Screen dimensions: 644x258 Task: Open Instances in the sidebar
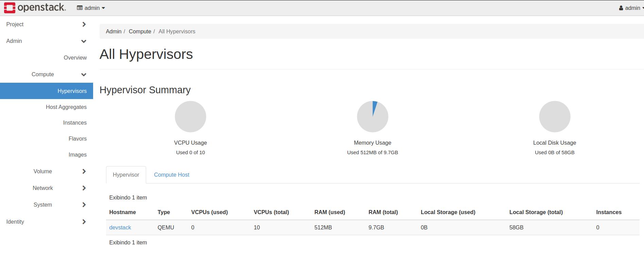[x=74, y=123]
